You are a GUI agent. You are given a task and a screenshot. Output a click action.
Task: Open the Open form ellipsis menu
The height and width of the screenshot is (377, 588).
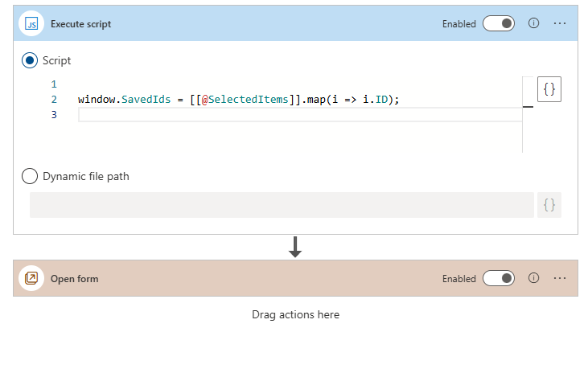coord(560,279)
